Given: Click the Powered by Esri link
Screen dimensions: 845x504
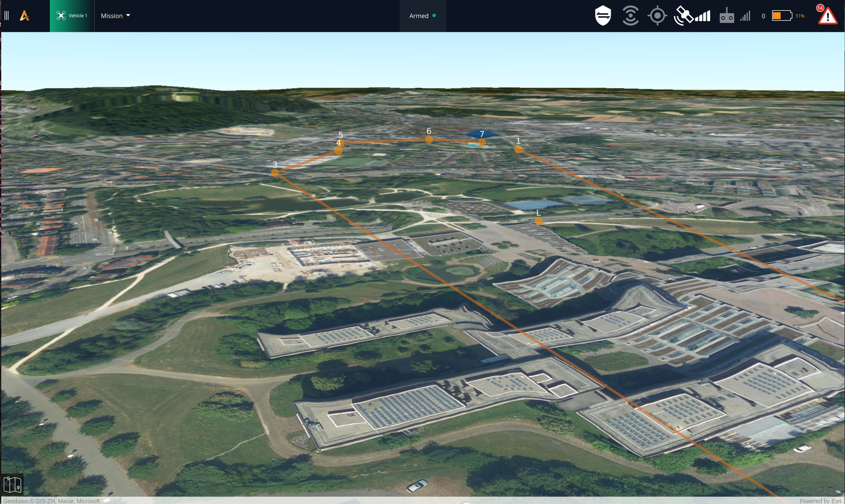Looking at the screenshot, I should pos(820,501).
